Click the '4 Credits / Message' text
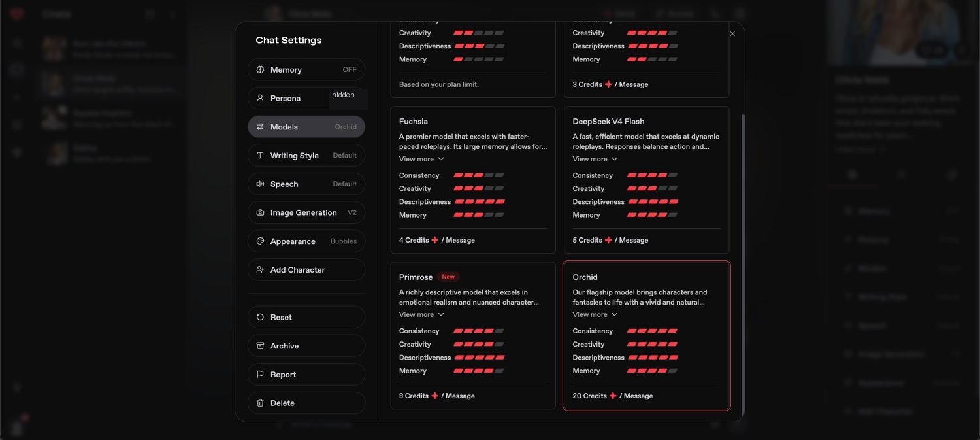The image size is (980, 440). click(437, 240)
